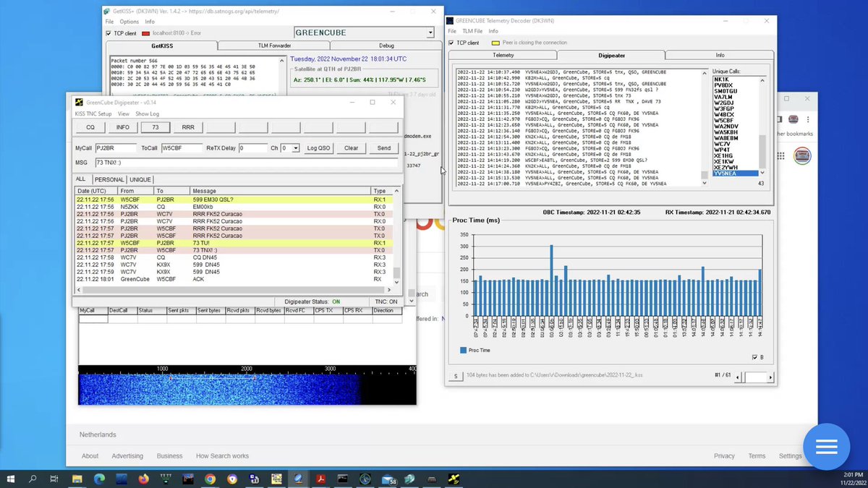
Task: Toggle TCP client checkbox in GetKISS+
Action: click(x=109, y=33)
